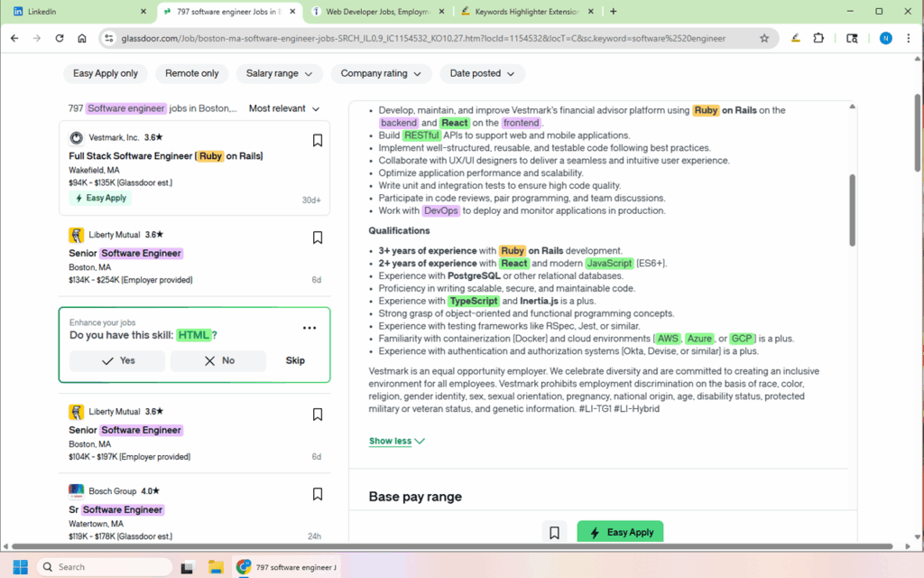Expand the Date posted filter
Screen dimensions: 924x578
(482, 74)
